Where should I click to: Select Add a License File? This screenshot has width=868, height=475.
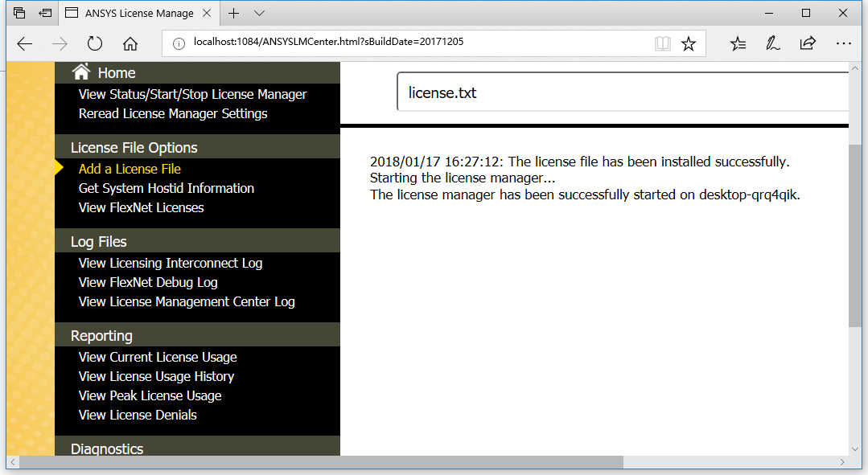pyautogui.click(x=130, y=170)
